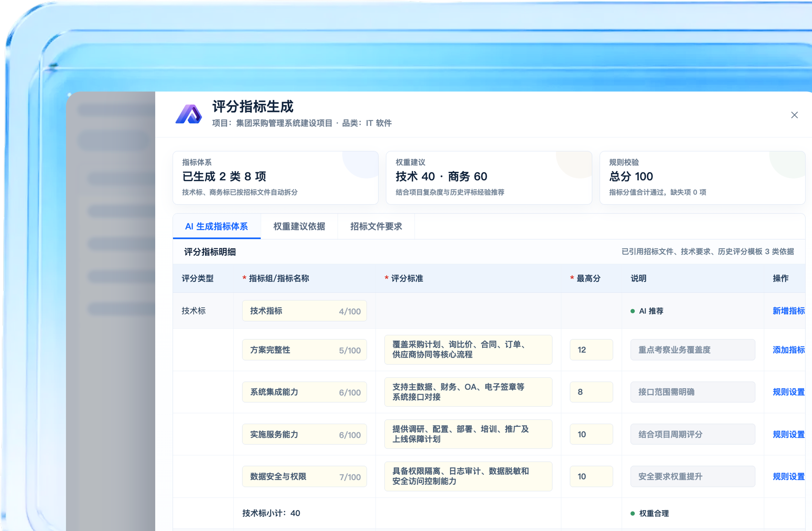The image size is (812, 531).
Task: Edit scoring standard for 方案完整性
Action: [468, 349]
